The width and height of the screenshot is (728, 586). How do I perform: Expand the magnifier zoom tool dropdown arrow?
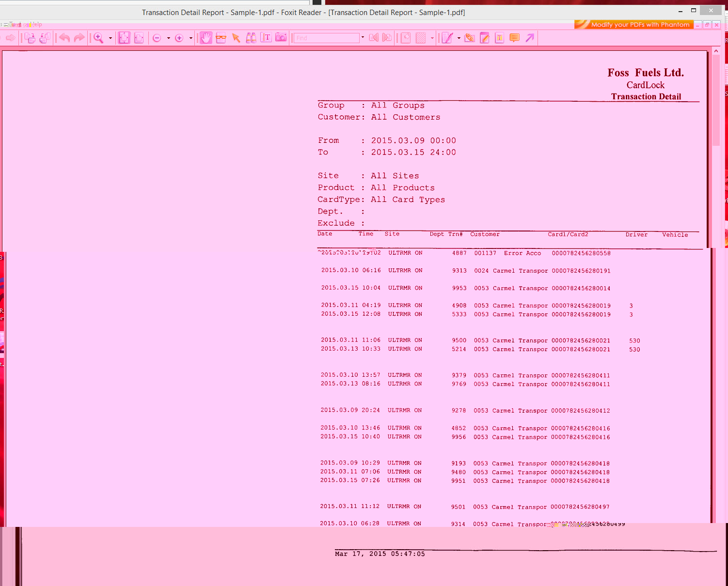point(111,38)
